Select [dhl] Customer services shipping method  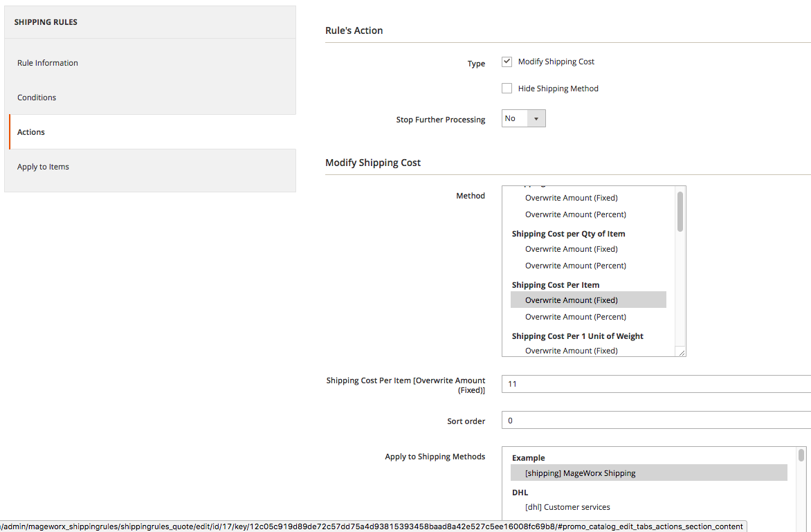point(567,507)
